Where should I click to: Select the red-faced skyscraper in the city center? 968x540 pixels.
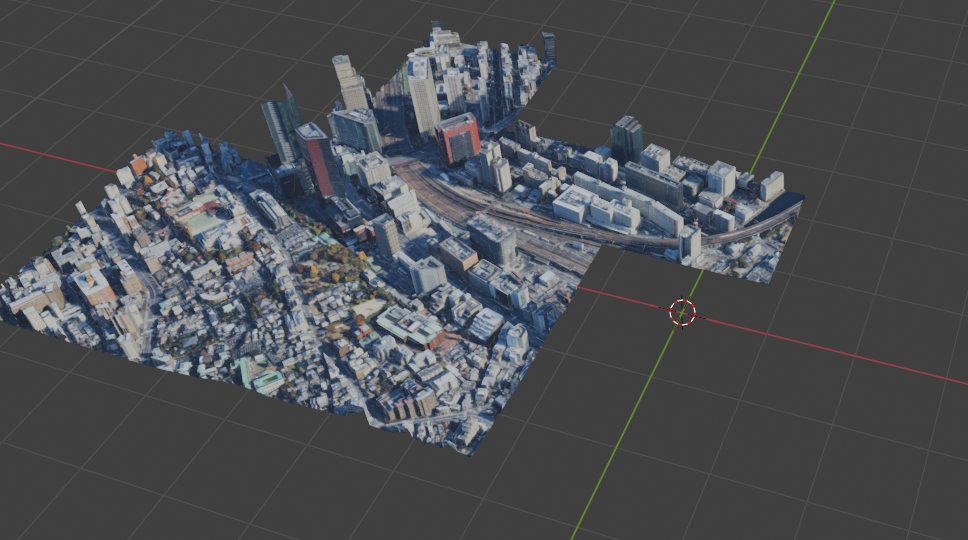point(459,139)
